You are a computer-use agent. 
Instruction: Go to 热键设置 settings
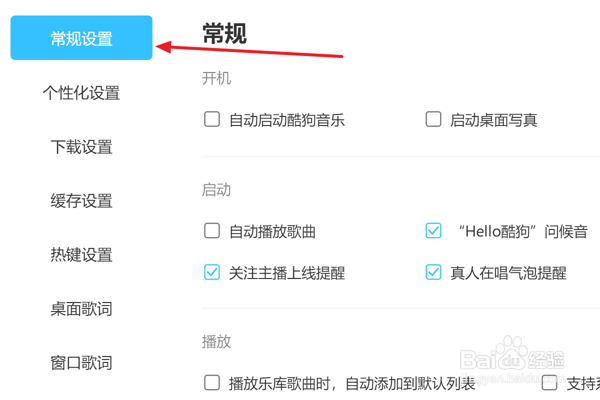click(81, 255)
